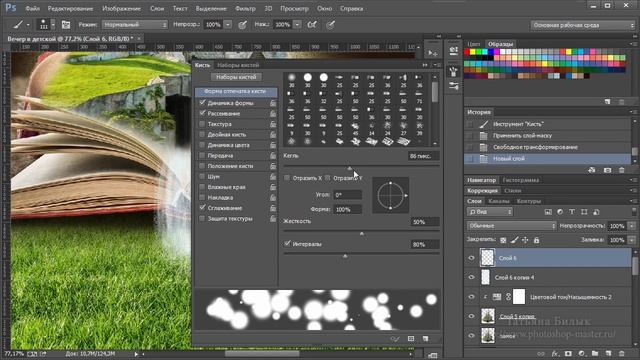Open preset manager icon in brush panel
This screenshot has width=640, height=360.
tap(411, 339)
